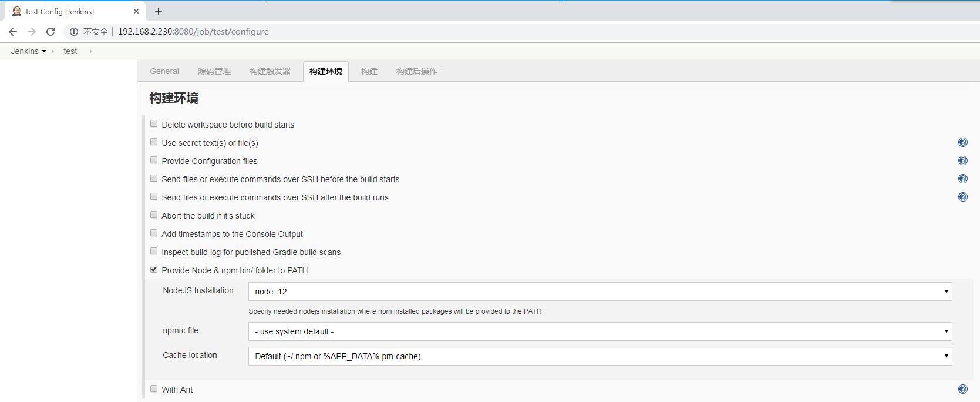Screen dimensions: 980x402
Task: Open help icon for With Ant
Action: click(963, 389)
